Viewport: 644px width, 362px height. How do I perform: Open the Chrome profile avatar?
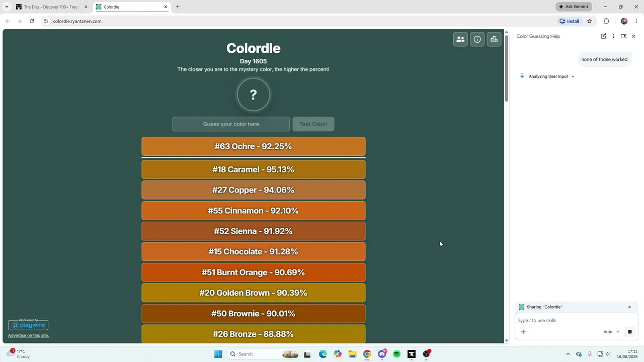pyautogui.click(x=624, y=21)
